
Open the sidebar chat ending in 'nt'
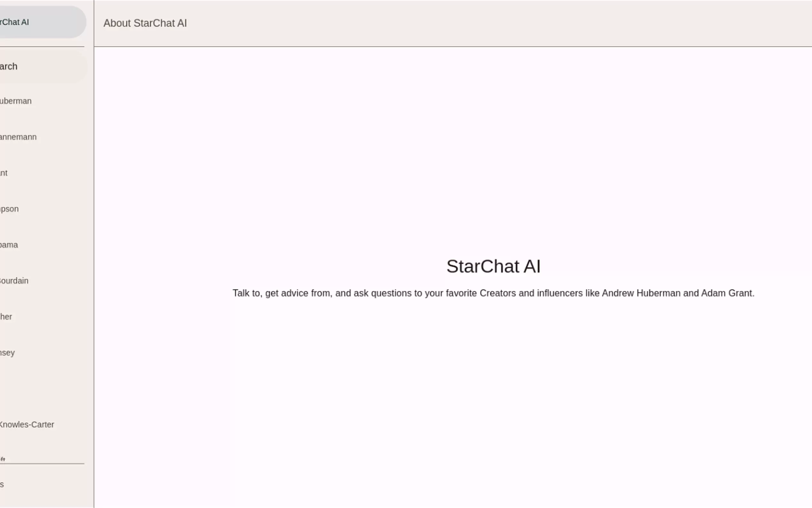pos(4,173)
